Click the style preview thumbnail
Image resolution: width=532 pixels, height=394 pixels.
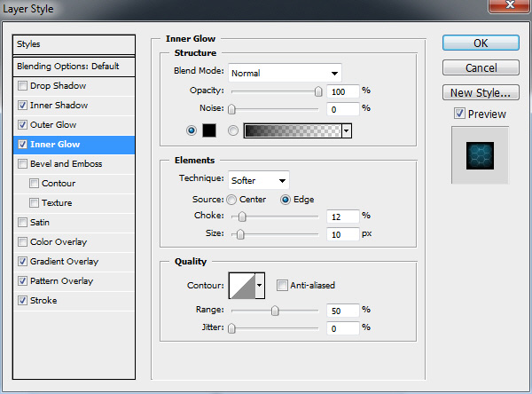480,155
